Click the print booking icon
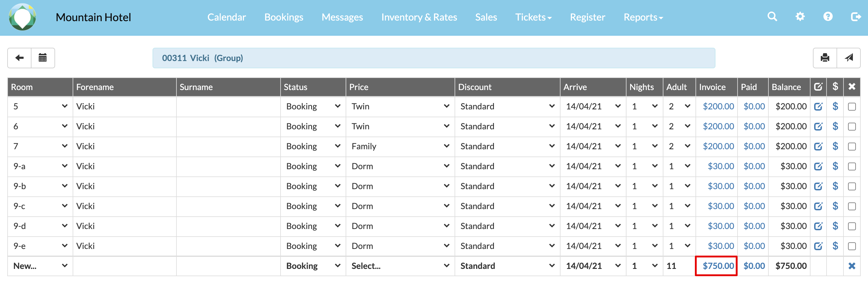This screenshot has width=868, height=281. [x=825, y=58]
